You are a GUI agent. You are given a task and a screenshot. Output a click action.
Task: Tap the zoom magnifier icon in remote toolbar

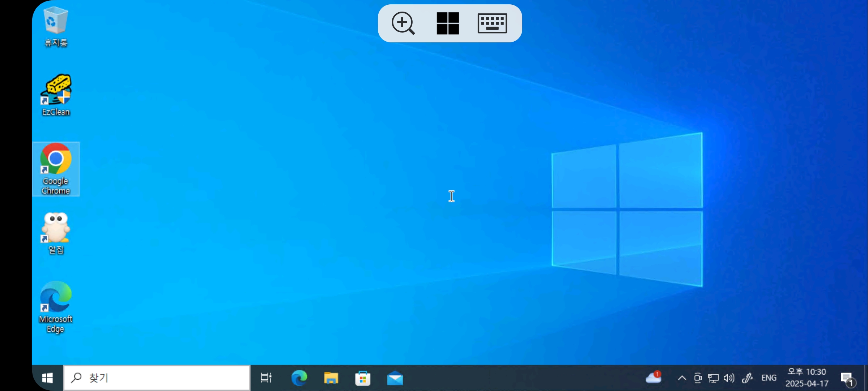click(403, 23)
